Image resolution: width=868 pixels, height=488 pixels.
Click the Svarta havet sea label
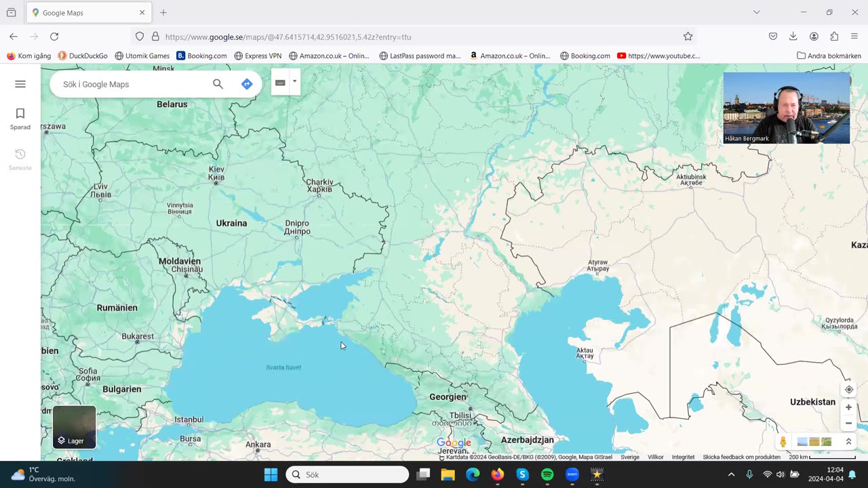click(283, 367)
